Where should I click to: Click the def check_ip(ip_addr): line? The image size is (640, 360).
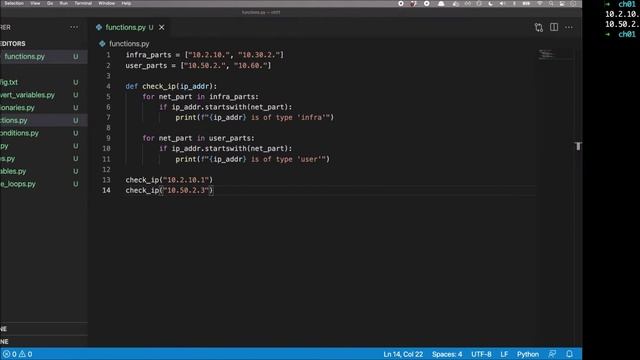pyautogui.click(x=171, y=86)
